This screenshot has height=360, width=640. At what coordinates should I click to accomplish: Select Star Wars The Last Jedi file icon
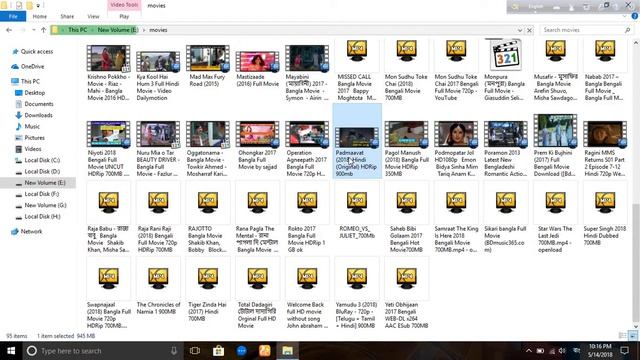(x=556, y=202)
